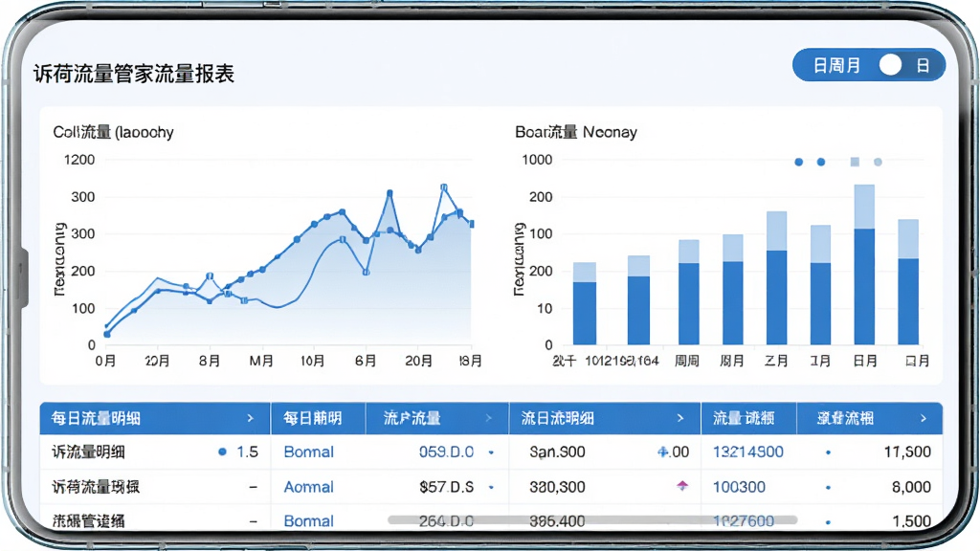This screenshot has height=551, width=980.
Task: Open the Bomal link in first row
Action: tap(309, 452)
